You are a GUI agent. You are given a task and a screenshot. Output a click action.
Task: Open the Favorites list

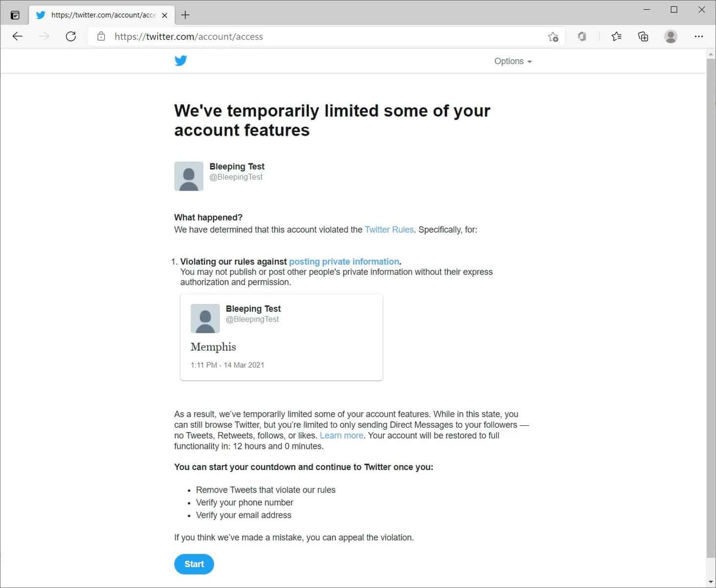coord(617,36)
